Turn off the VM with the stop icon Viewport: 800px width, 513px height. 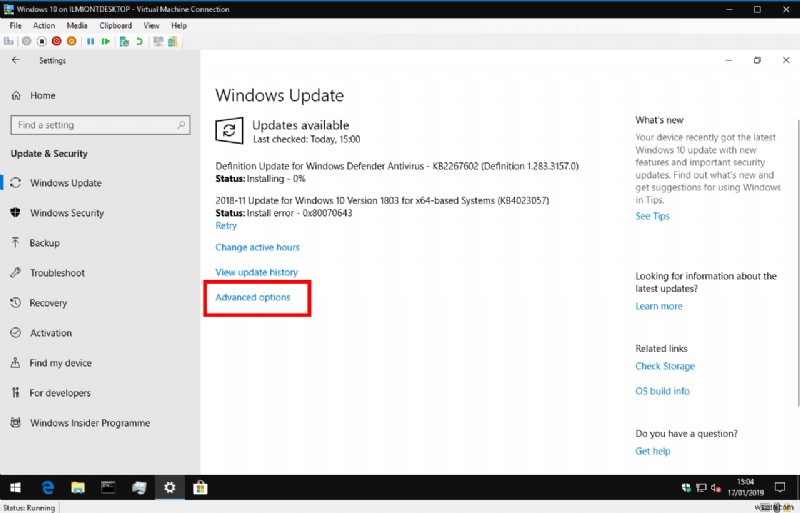(x=42, y=41)
